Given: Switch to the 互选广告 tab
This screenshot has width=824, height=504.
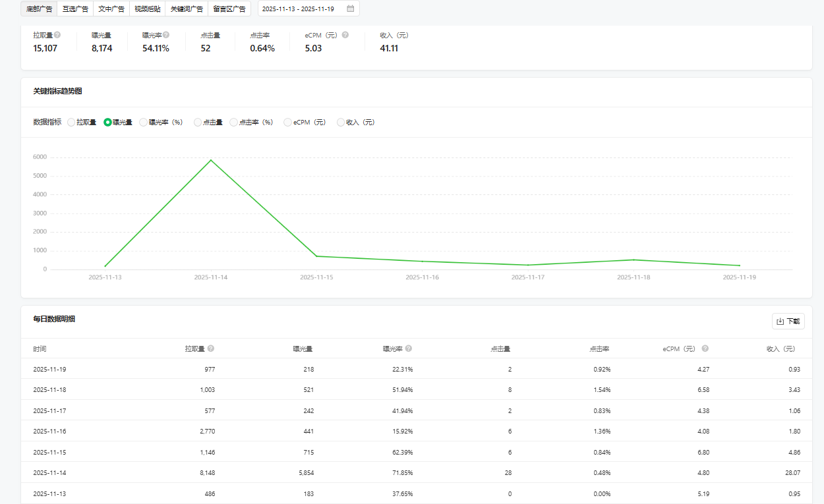Looking at the screenshot, I should [x=75, y=9].
